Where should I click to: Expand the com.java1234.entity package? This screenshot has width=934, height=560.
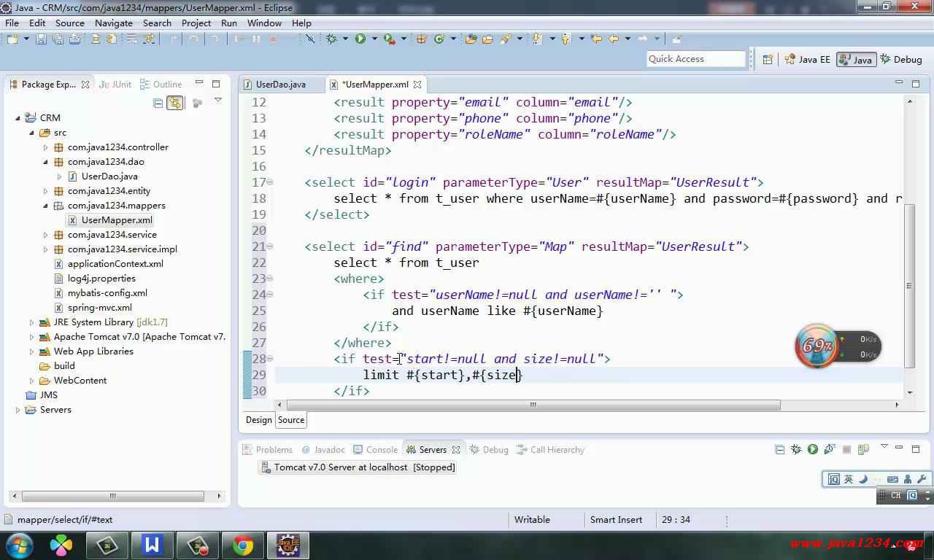[46, 191]
